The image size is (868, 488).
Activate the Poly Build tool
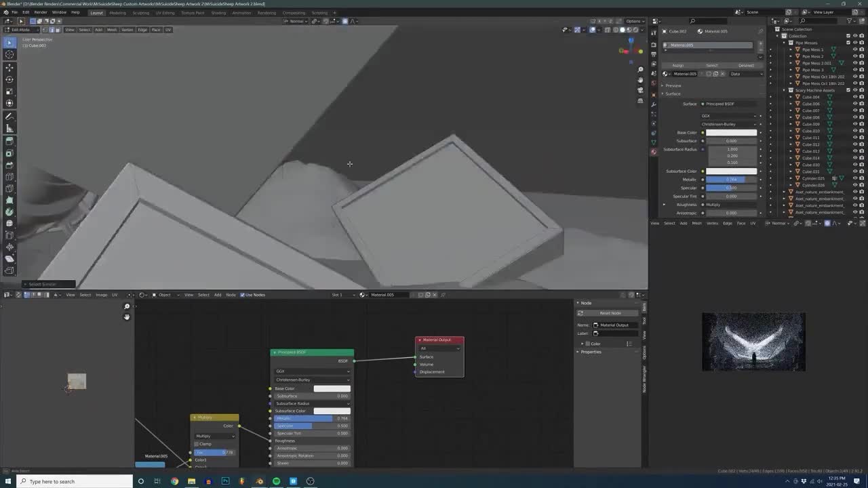pyautogui.click(x=9, y=200)
